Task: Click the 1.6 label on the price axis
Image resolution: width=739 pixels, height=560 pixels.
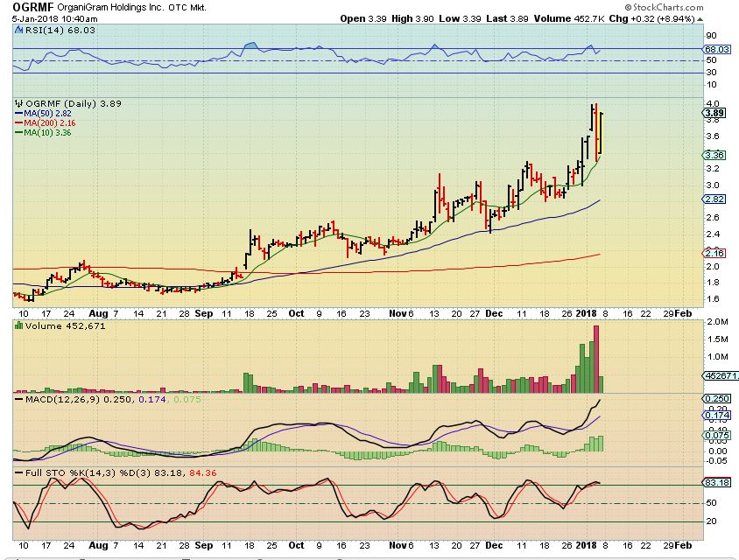Action: pyautogui.click(x=713, y=298)
